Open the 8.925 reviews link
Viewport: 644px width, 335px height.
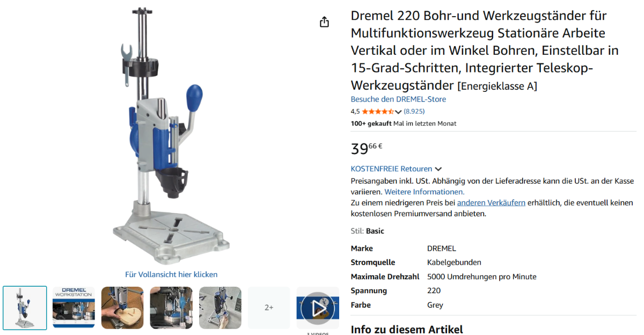pos(414,112)
